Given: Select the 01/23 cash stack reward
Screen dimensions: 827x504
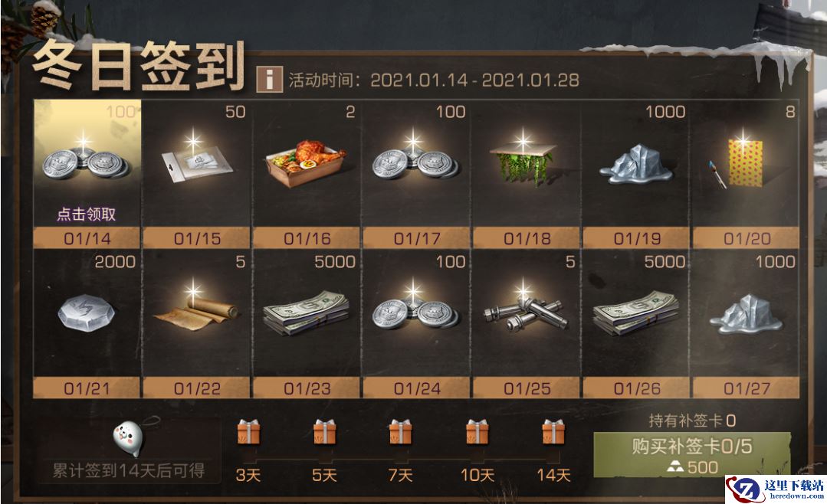Looking at the screenshot, I should (307, 324).
